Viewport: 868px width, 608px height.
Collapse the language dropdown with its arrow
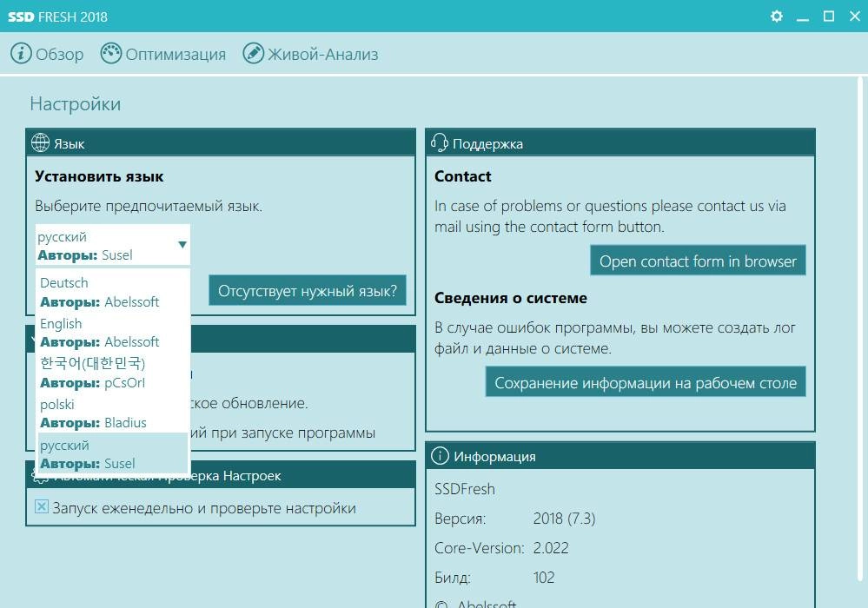[182, 245]
